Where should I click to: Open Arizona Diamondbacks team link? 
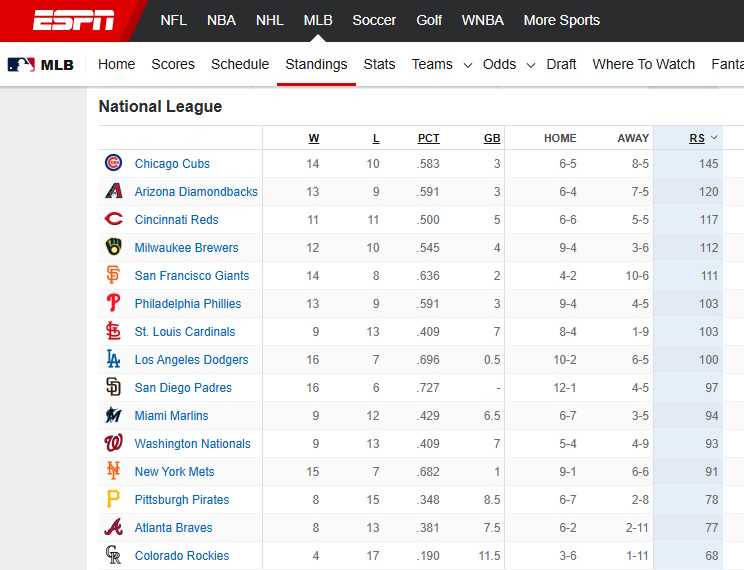click(x=196, y=192)
